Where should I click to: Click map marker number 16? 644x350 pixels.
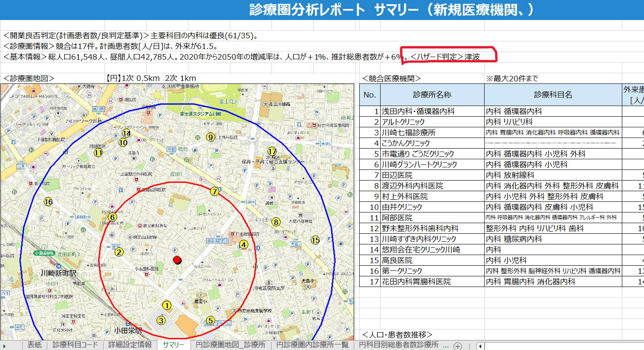pos(49,202)
